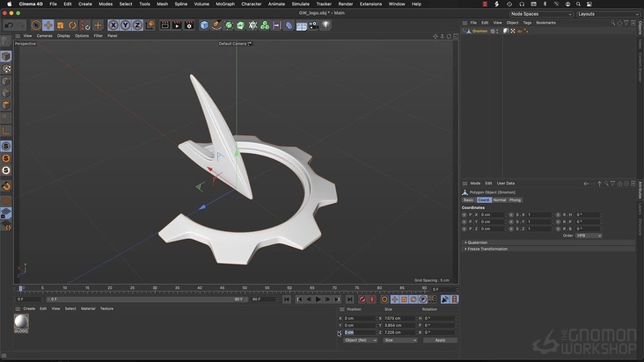The height and width of the screenshot is (362, 644).
Task: Play the animation forward
Action: 318,300
